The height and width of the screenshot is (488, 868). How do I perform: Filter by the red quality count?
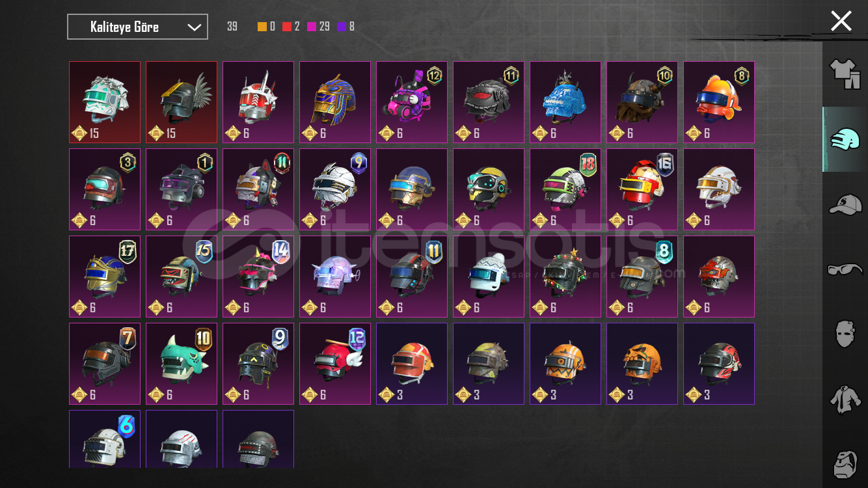tap(292, 27)
